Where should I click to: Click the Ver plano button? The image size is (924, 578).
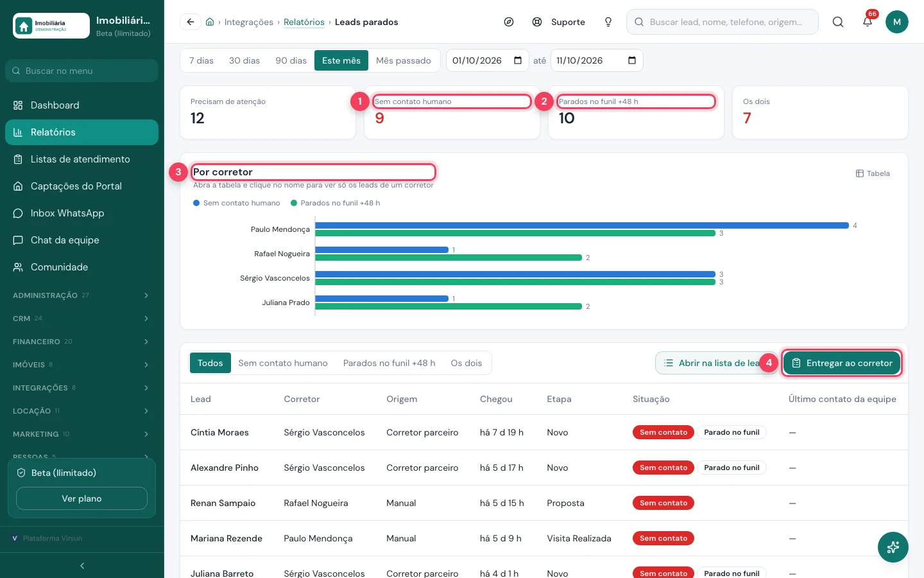[81, 498]
